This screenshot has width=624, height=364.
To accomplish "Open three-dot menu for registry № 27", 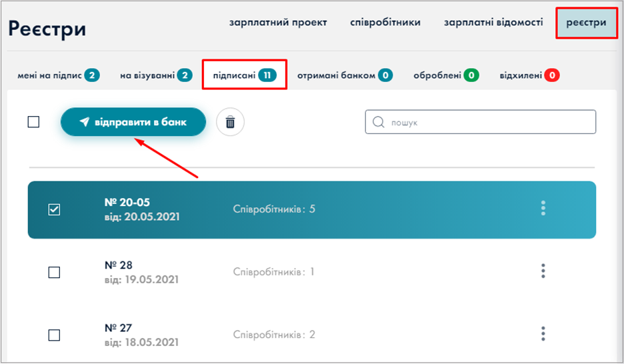I will click(543, 333).
